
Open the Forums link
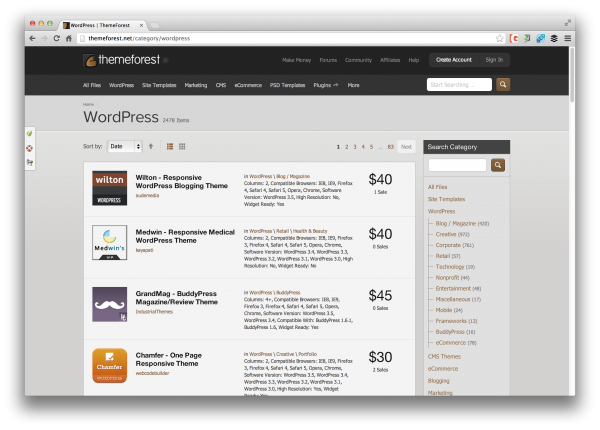pyautogui.click(x=328, y=60)
